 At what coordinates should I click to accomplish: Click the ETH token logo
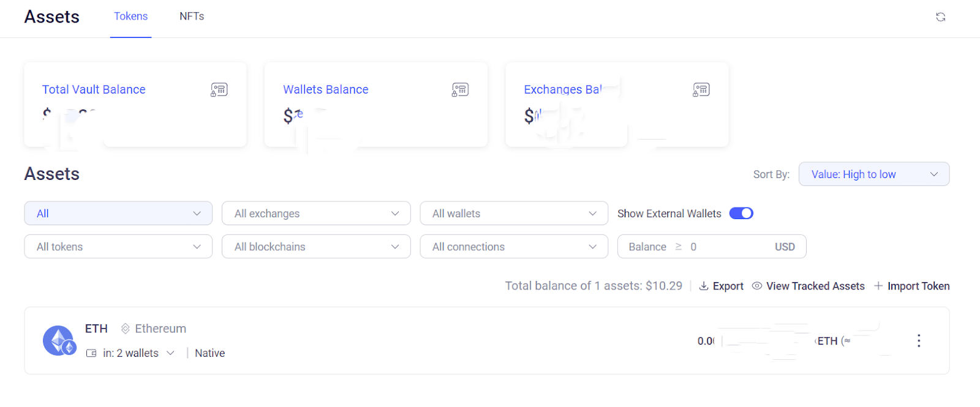(59, 340)
